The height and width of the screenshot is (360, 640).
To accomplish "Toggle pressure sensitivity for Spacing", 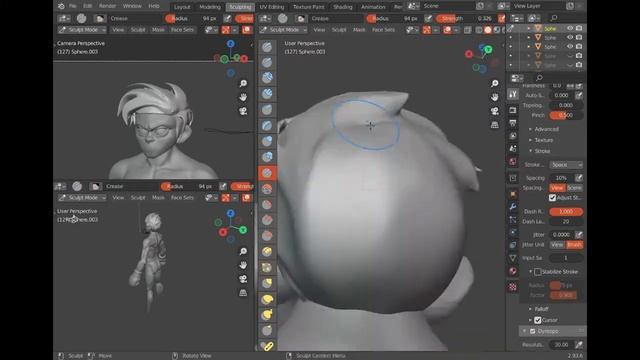I will [579, 178].
